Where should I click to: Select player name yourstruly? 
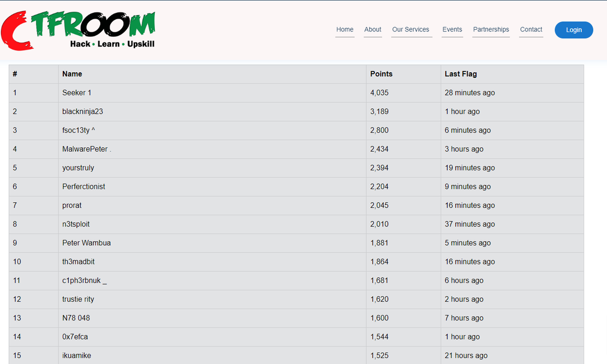coord(78,168)
